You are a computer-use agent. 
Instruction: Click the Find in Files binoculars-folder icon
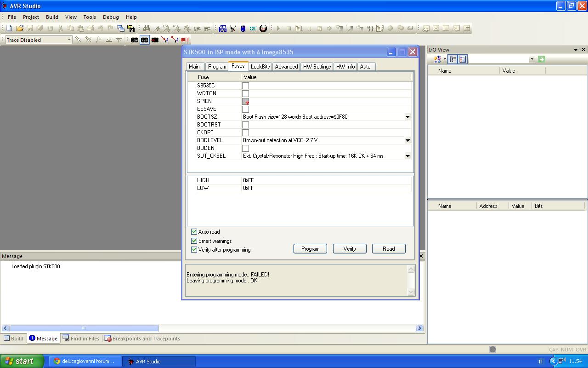tap(131, 28)
